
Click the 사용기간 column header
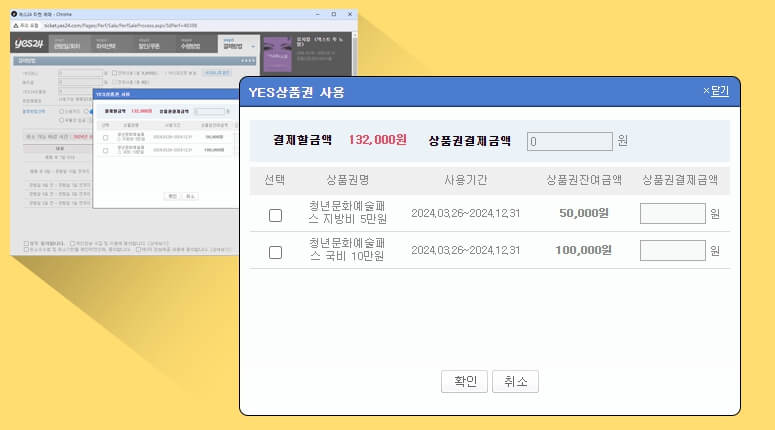465,180
